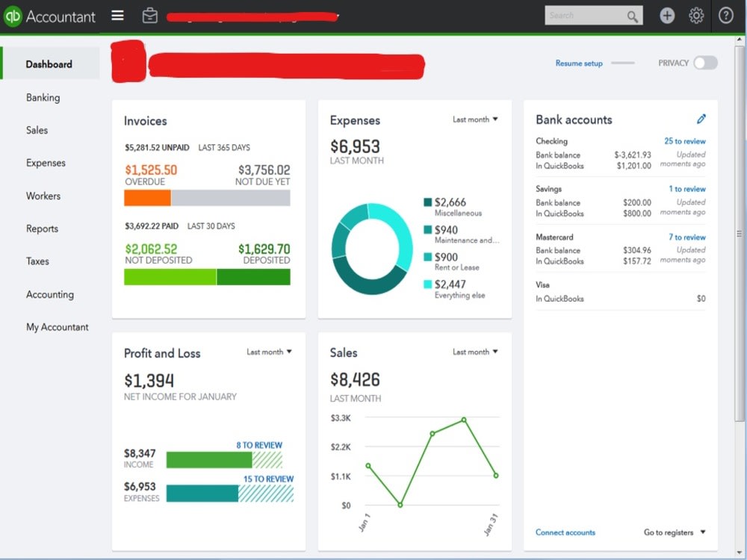Open Taxes in the sidebar
Viewport: 747px width, 560px height.
[37, 261]
